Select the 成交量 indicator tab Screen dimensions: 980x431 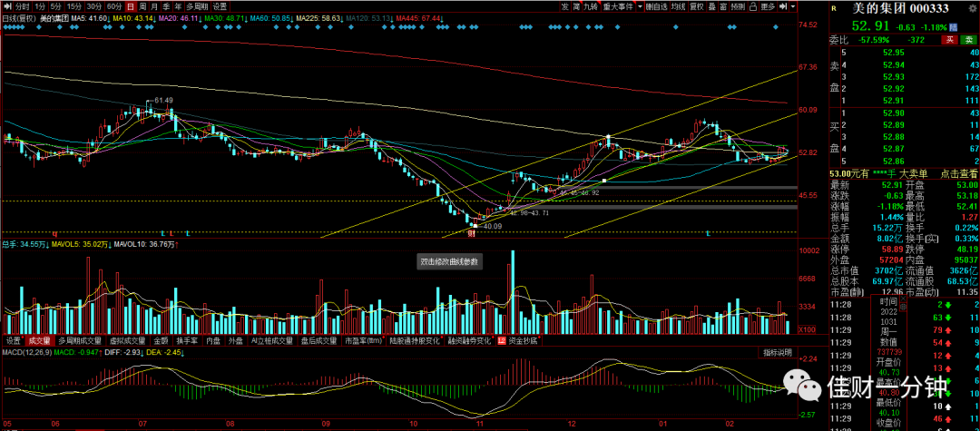click(x=38, y=342)
